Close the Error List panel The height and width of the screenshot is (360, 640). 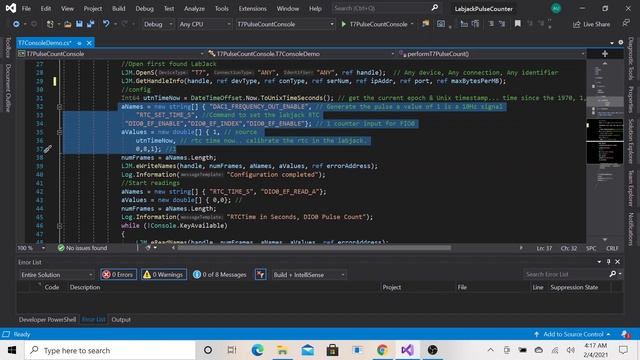618,262
